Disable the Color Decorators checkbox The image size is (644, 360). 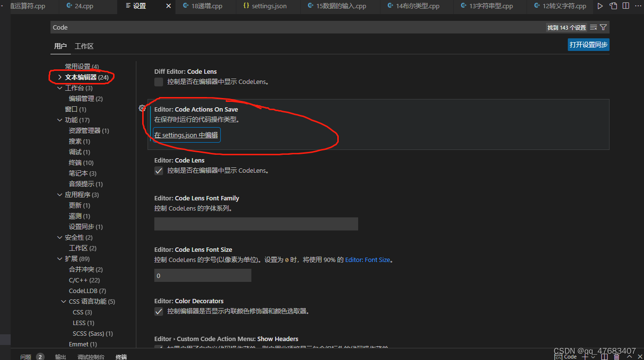coord(159,311)
